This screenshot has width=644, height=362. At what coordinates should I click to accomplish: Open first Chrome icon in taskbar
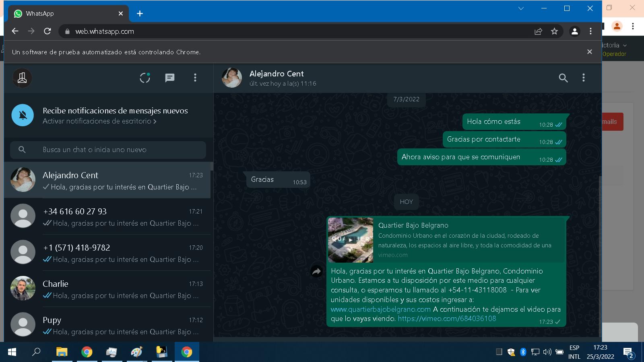pos(87,352)
